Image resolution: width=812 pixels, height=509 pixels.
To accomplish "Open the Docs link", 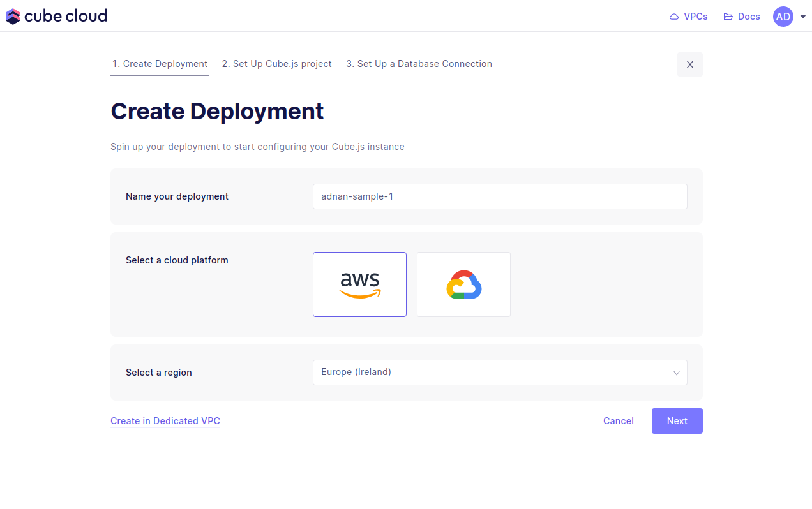I will point(742,17).
